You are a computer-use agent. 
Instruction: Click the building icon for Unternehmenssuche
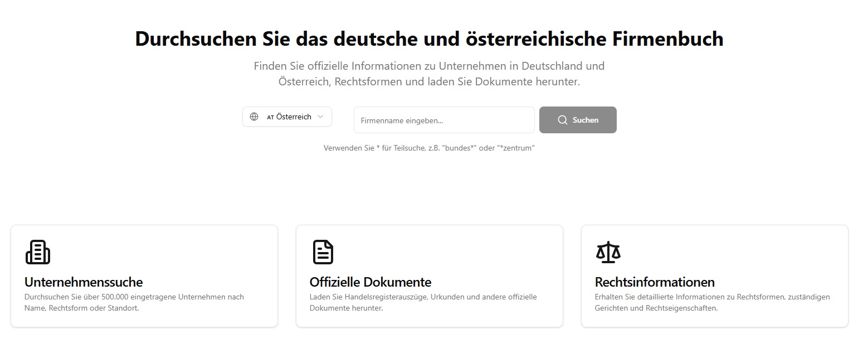(38, 252)
